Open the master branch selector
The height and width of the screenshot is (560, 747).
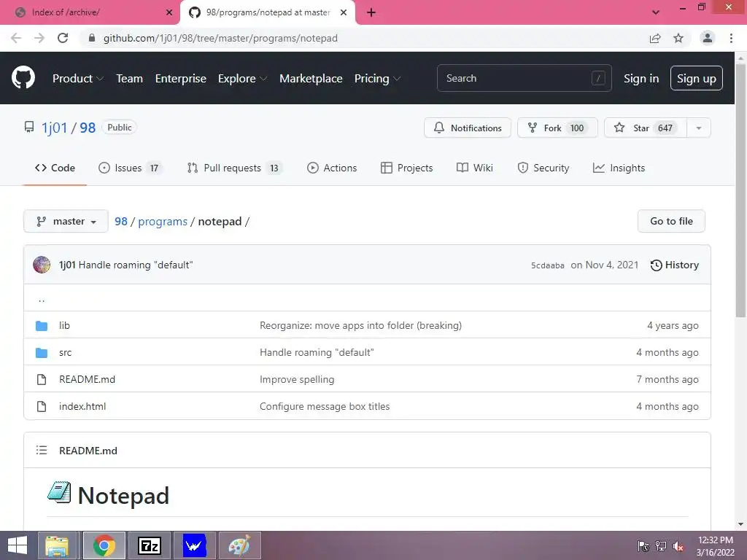click(66, 222)
